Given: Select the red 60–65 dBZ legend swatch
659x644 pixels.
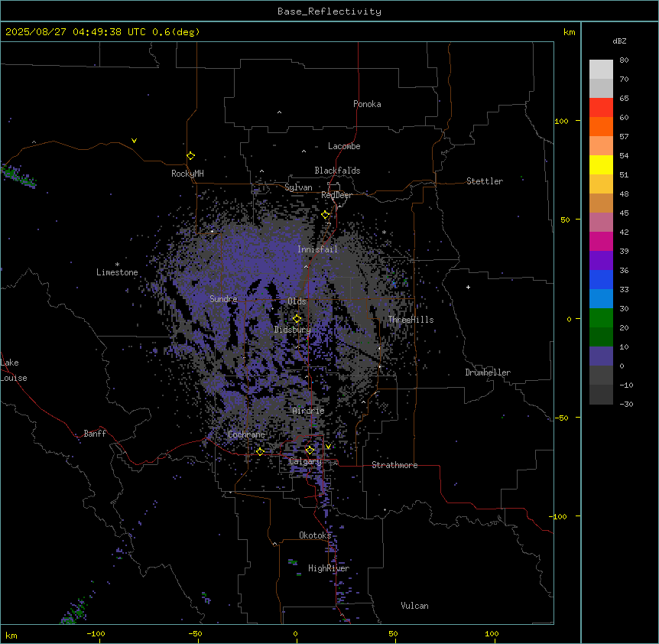Looking at the screenshot, I should [x=601, y=108].
